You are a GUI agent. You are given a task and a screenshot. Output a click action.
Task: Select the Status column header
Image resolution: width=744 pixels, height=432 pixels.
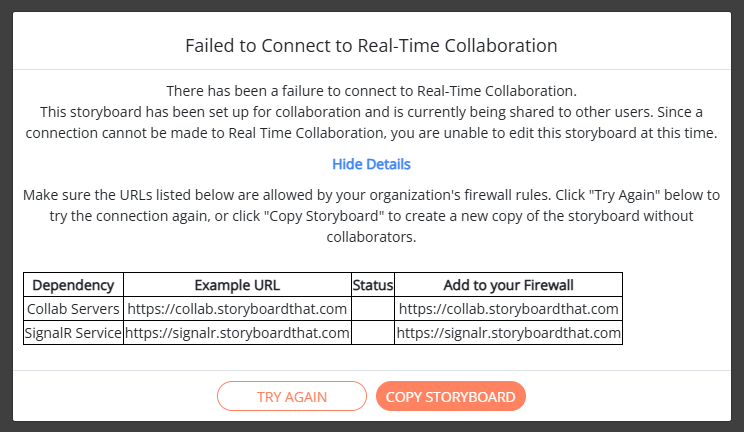[373, 284]
